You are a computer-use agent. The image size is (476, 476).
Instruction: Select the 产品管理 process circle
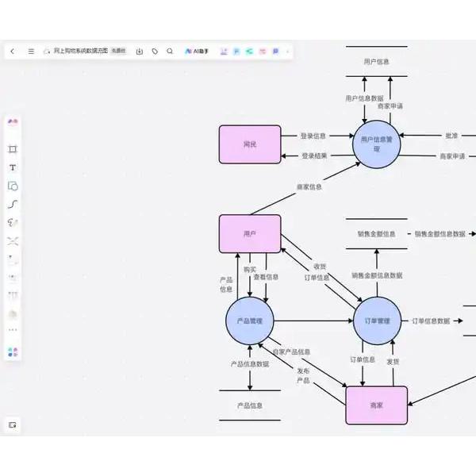[x=250, y=321]
